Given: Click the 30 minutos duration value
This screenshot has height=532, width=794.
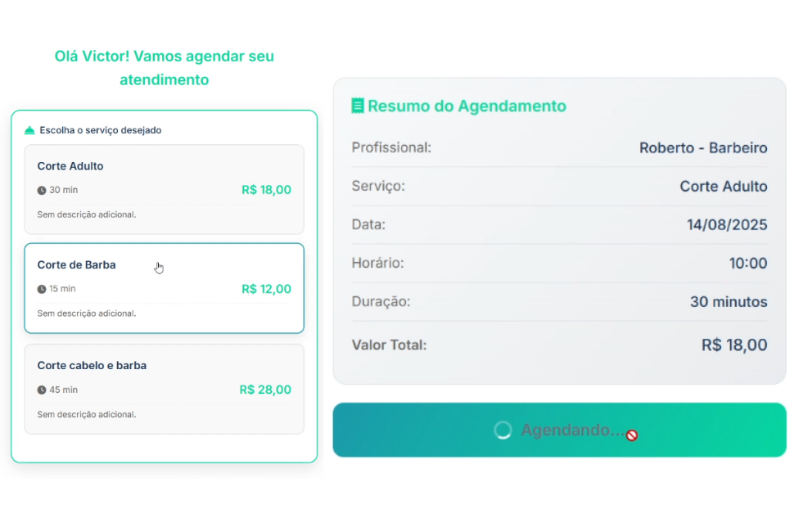Looking at the screenshot, I should click(x=729, y=302).
